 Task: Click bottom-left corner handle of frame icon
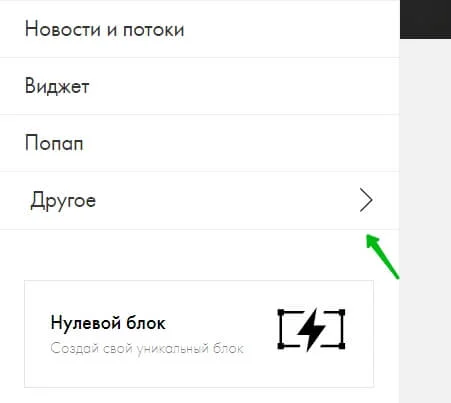coord(281,346)
